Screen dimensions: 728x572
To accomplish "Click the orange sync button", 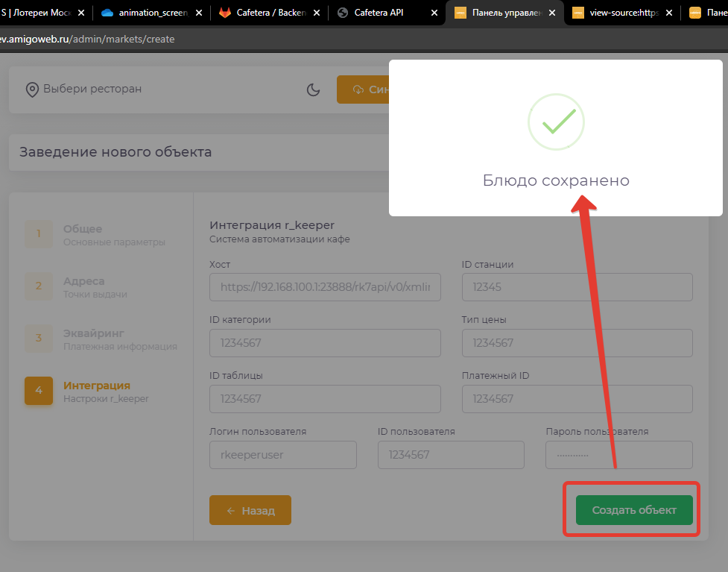I will tap(362, 89).
